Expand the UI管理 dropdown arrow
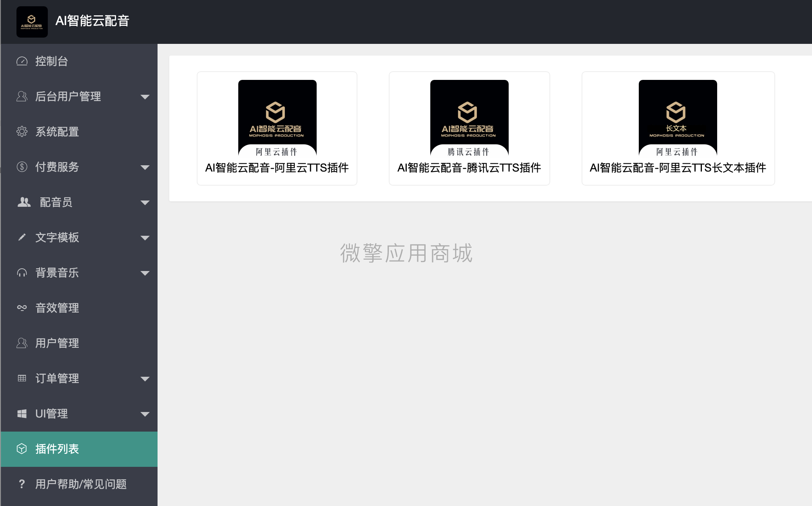 coord(145,414)
